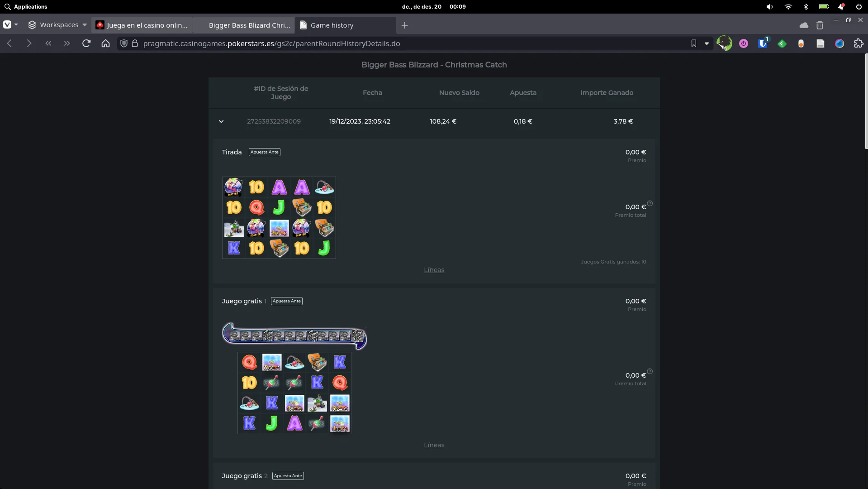Show help for Juego gratis 1 Premio total
The height and width of the screenshot is (489, 868).
(x=650, y=371)
